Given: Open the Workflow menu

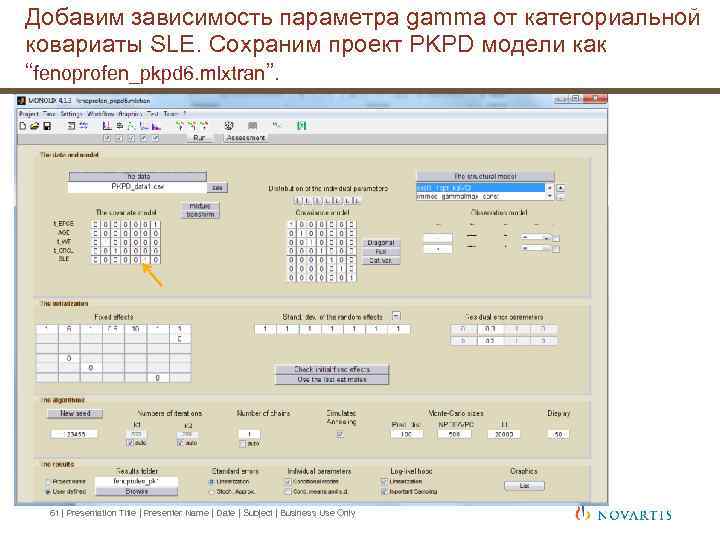Looking at the screenshot, I should coord(101,113).
